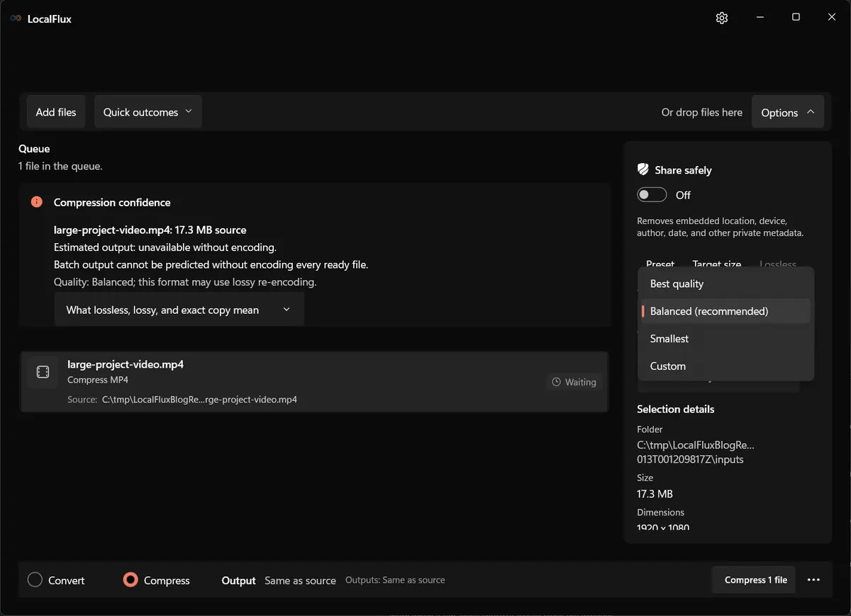Screen dimensions: 851x616
Task: Click the Compression confidence info icon
Action: [37, 202]
